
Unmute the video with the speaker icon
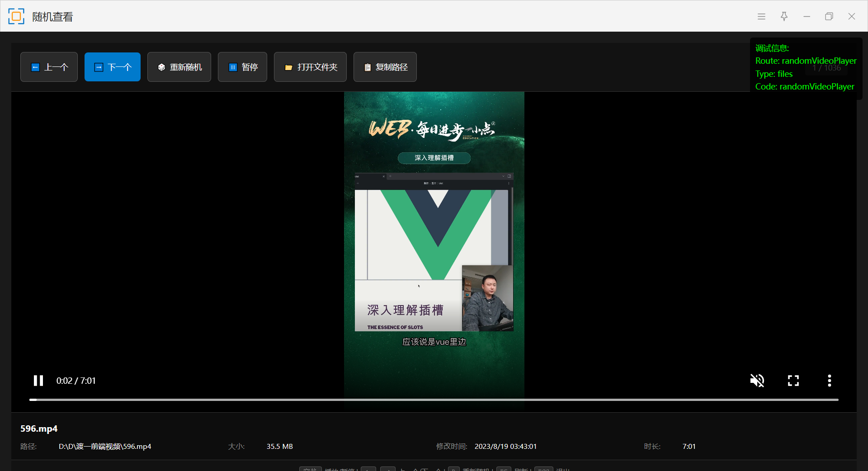757,381
